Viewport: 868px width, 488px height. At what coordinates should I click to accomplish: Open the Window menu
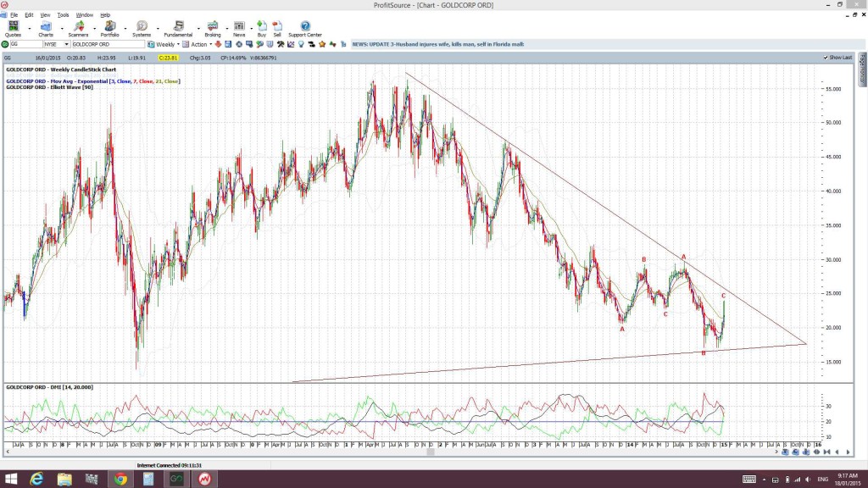84,15
